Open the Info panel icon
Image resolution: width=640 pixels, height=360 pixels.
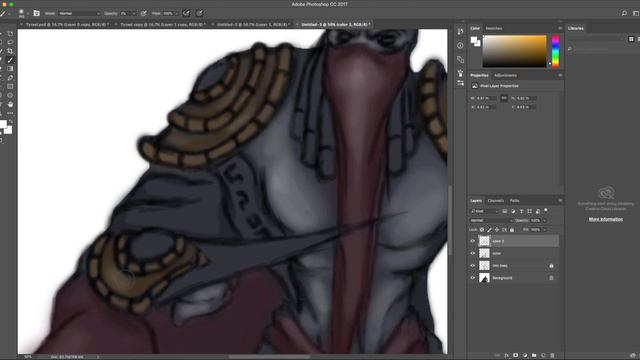pyautogui.click(x=460, y=45)
